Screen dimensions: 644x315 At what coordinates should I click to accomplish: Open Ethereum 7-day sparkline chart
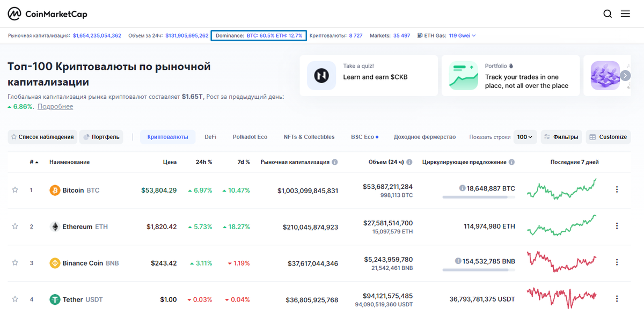pyautogui.click(x=561, y=226)
